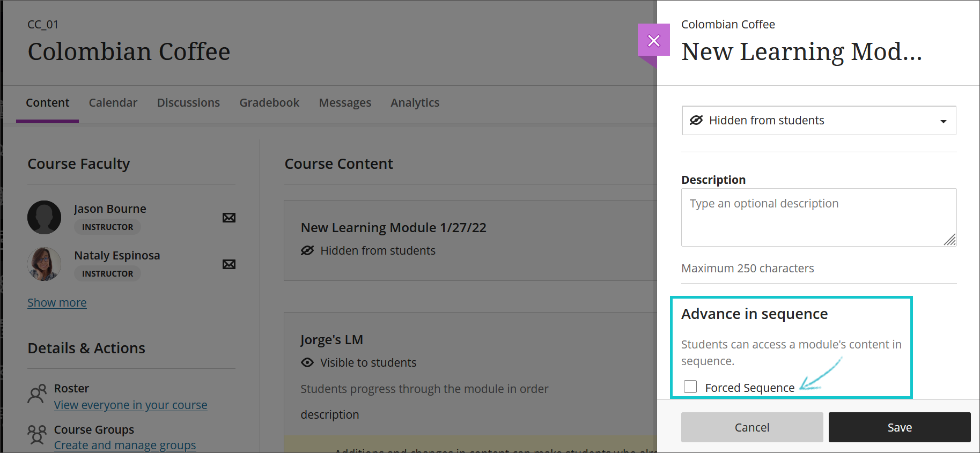Viewport: 980px width, 453px height.
Task: Open the Show more faculty link
Action: [x=57, y=303]
